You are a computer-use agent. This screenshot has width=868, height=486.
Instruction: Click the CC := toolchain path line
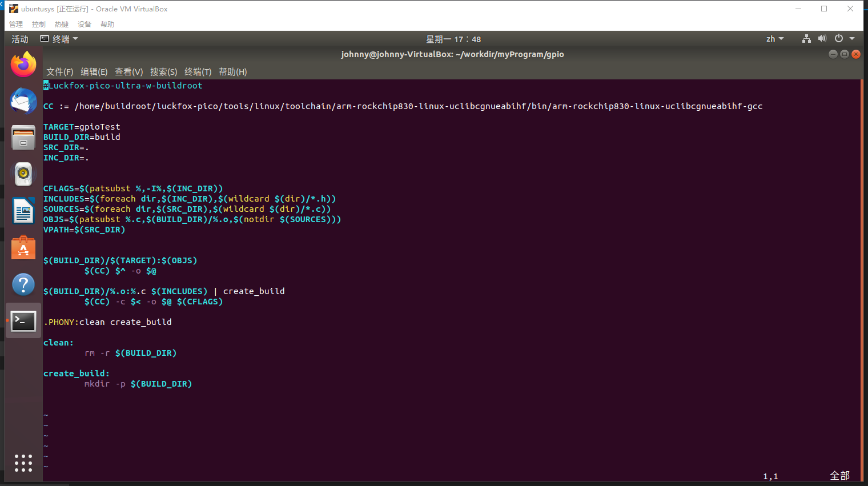tap(403, 106)
